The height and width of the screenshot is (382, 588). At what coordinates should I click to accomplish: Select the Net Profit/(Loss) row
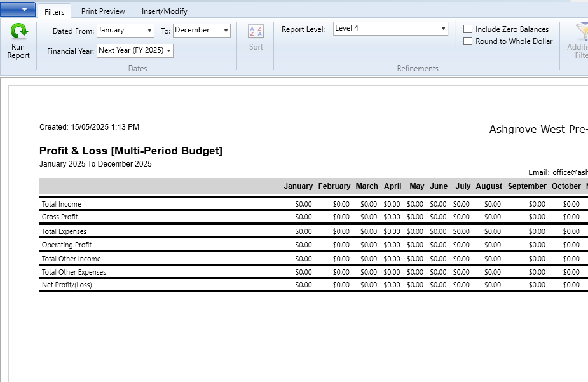[x=67, y=285]
